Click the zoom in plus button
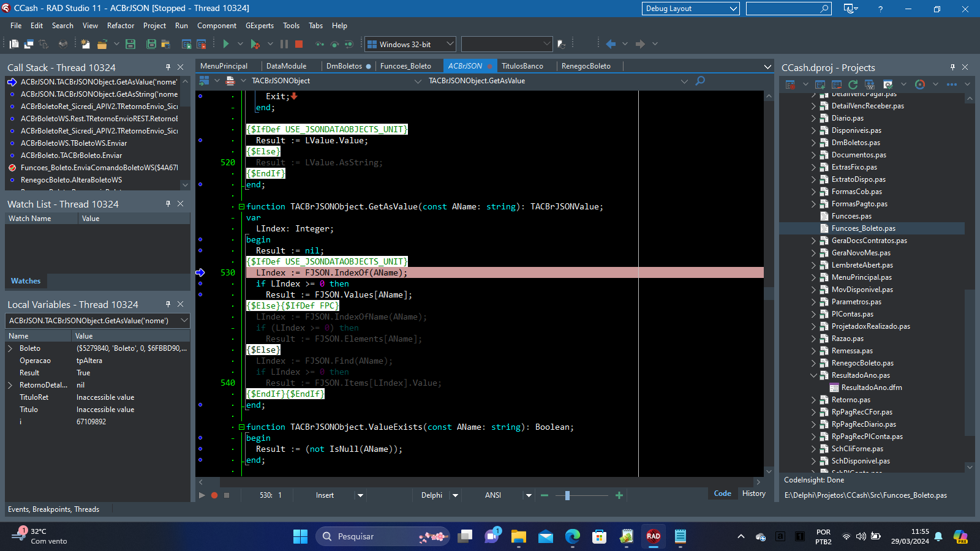This screenshot has height=551, width=980. [619, 495]
